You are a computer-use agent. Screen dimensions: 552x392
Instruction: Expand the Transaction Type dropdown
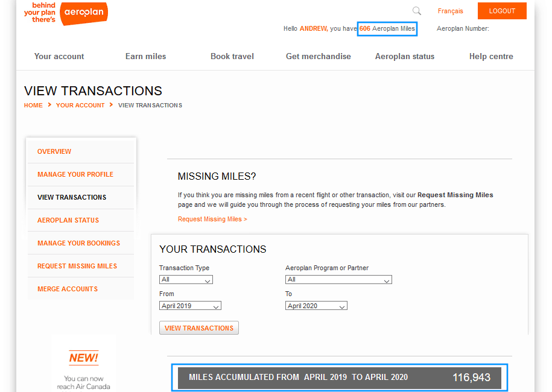click(186, 280)
